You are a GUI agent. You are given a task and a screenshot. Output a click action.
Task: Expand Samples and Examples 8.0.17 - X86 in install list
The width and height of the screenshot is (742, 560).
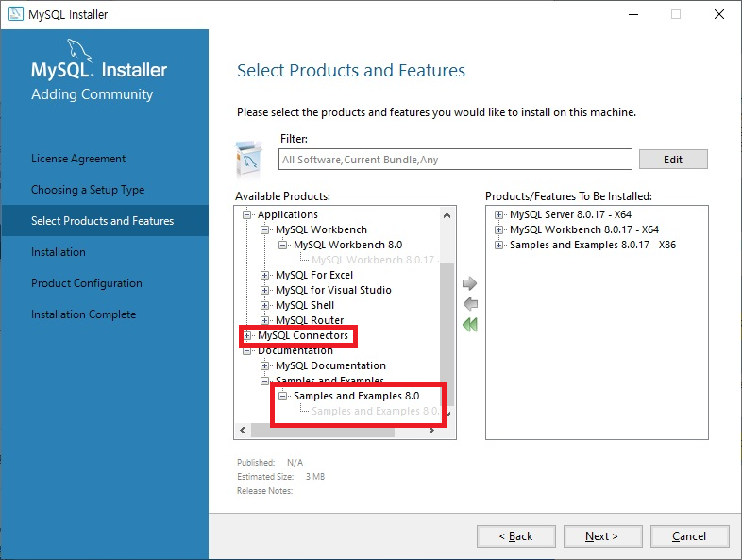[498, 245]
